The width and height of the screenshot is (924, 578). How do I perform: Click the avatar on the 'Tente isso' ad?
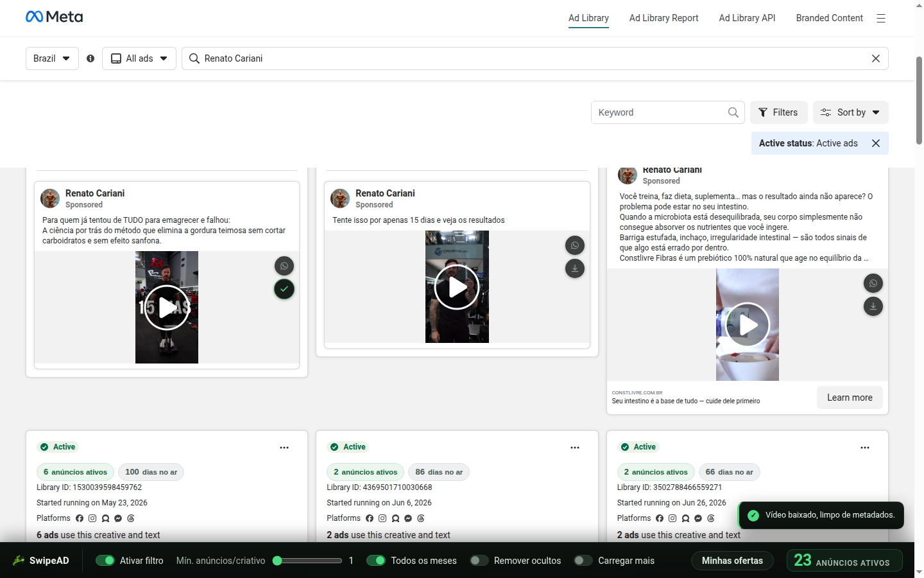tap(340, 198)
